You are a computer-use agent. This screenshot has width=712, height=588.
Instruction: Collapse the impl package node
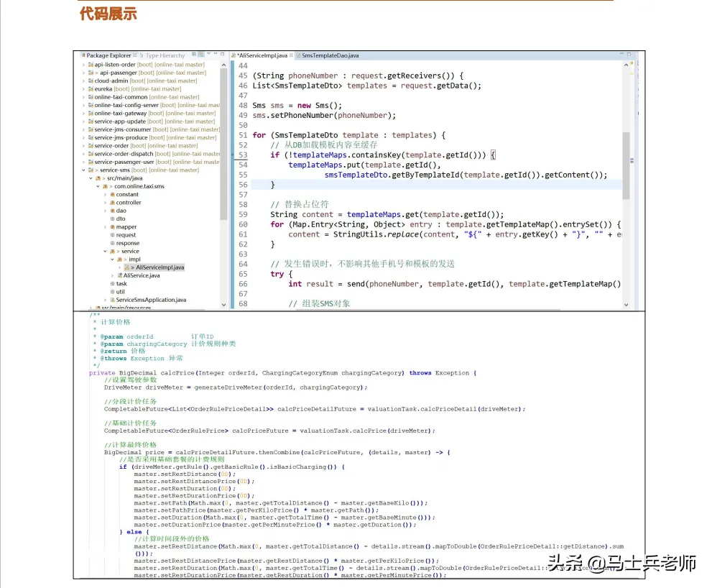pos(113,259)
